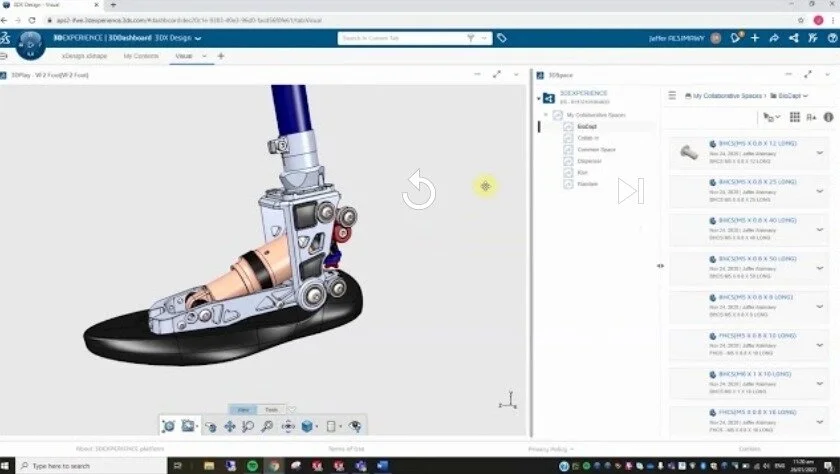This screenshot has height=474, width=840.
Task: Collapse the 3DEXPERIENCE platform tree node
Action: click(x=538, y=98)
